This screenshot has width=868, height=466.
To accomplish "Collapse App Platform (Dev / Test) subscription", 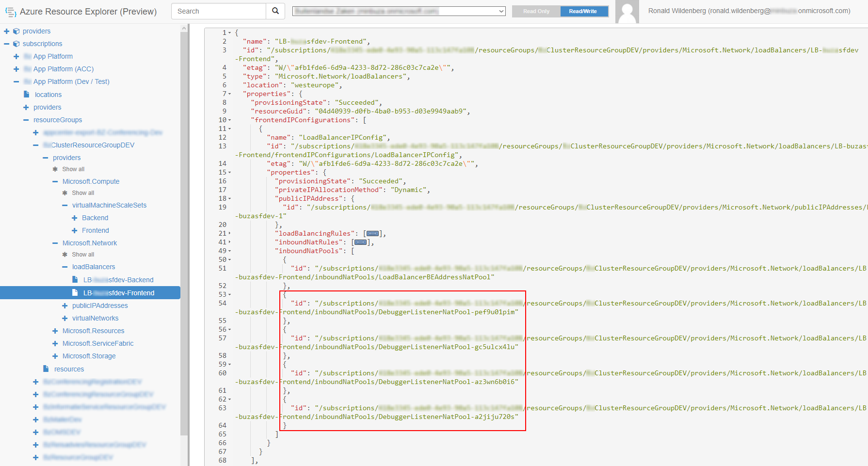I will click(x=16, y=81).
